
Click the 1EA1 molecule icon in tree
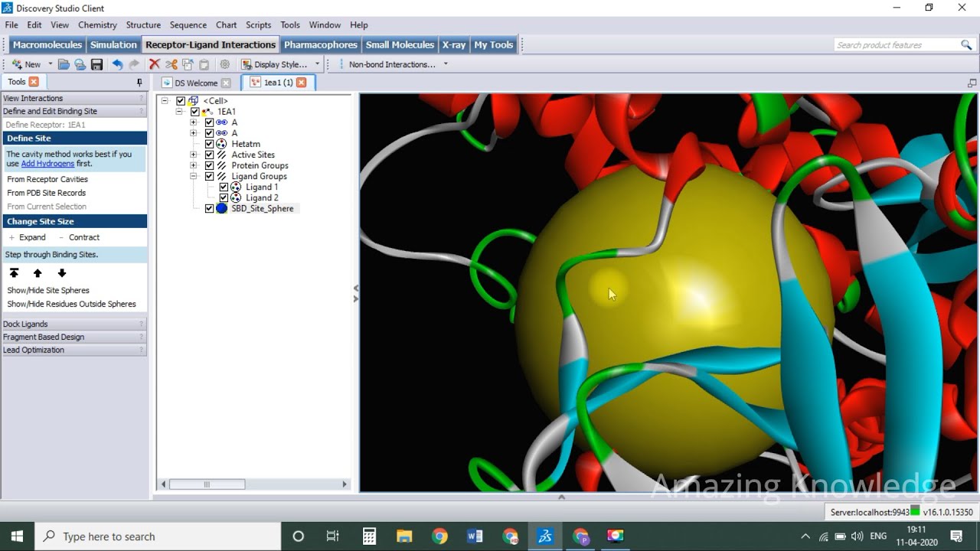coord(207,112)
